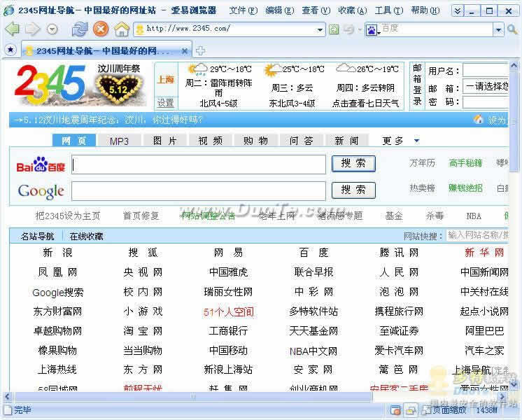
Task: Click the favorites star icon beside tabs
Action: click(x=10, y=50)
